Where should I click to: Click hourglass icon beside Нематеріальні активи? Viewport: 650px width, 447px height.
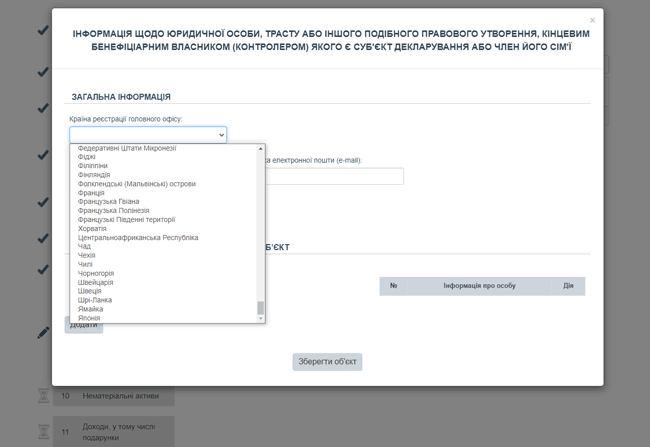click(43, 396)
